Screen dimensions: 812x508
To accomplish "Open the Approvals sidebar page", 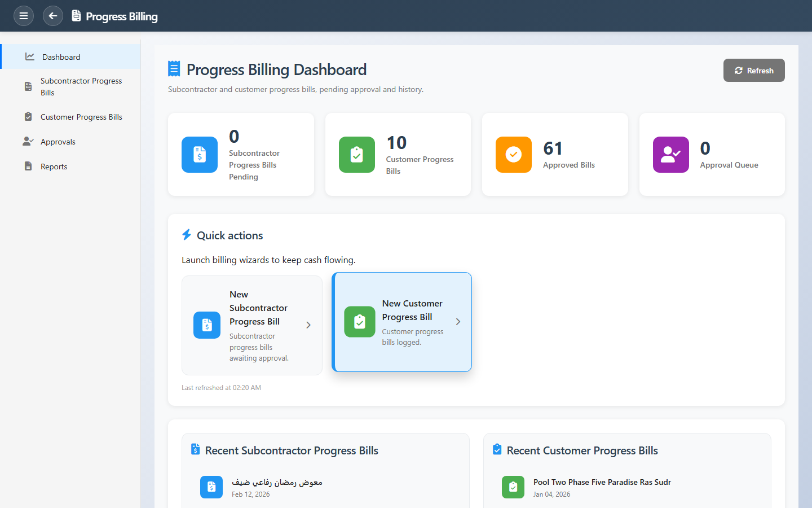I will pos(58,142).
